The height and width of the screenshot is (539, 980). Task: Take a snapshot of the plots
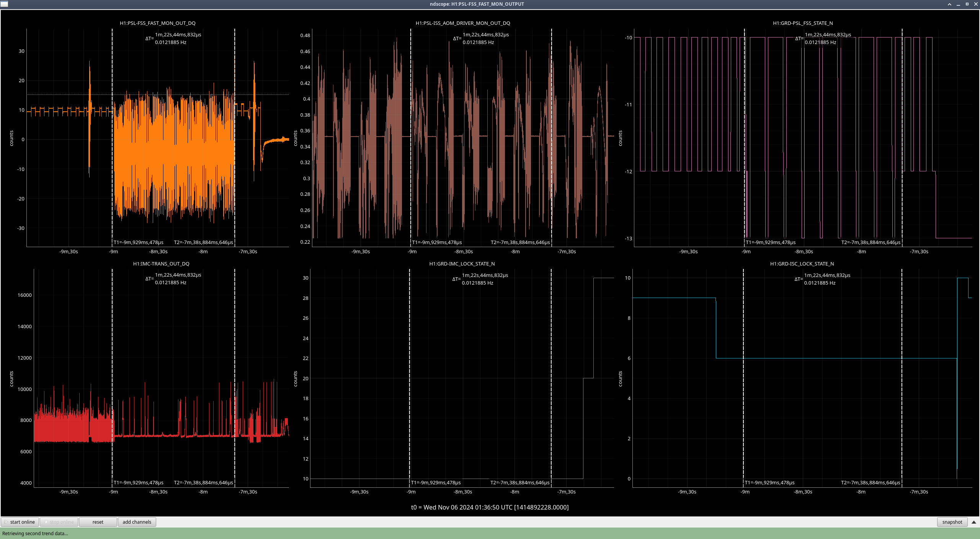[952, 522]
